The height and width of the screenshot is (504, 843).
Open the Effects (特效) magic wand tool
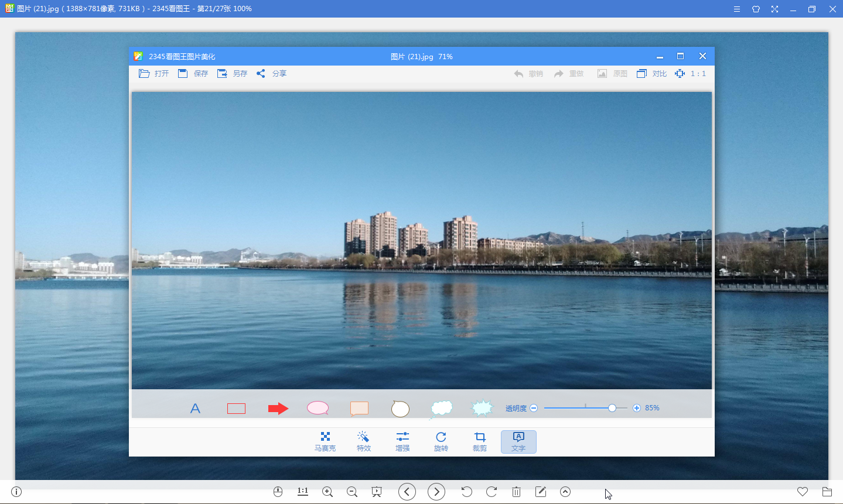pyautogui.click(x=364, y=442)
